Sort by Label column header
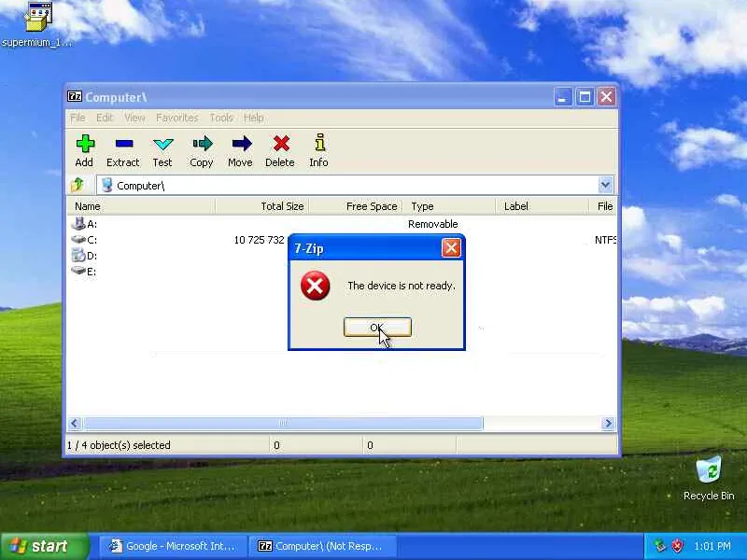This screenshot has height=560, width=747. click(x=542, y=206)
